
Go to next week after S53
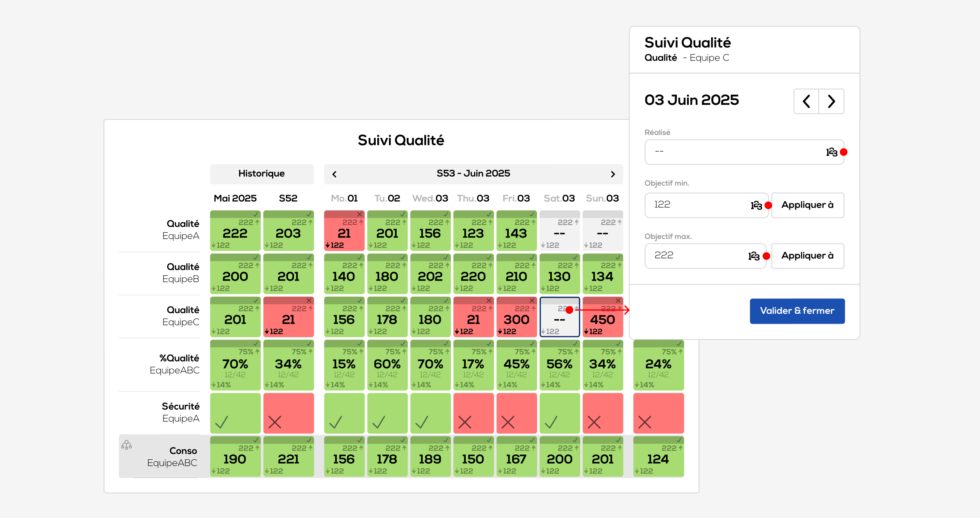pyautogui.click(x=613, y=174)
